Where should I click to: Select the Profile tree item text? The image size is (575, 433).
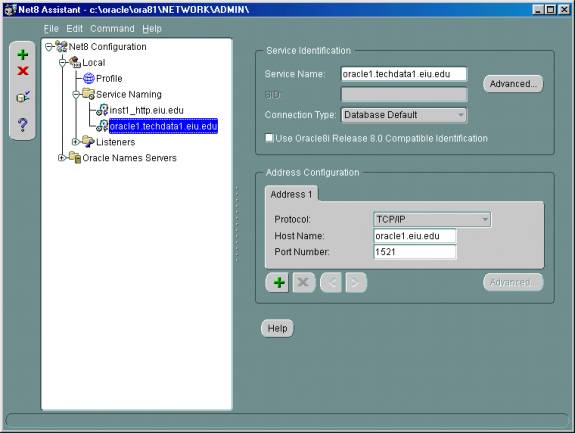[109, 78]
